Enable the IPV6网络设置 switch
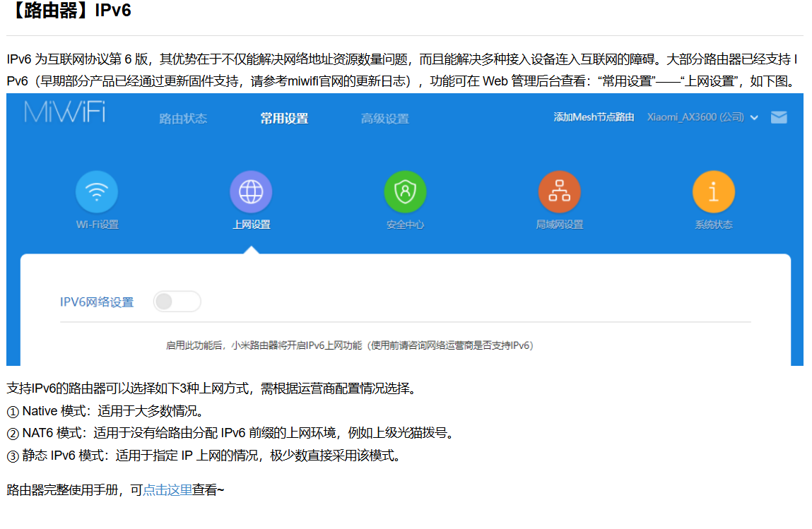812x529 pixels. (x=177, y=301)
